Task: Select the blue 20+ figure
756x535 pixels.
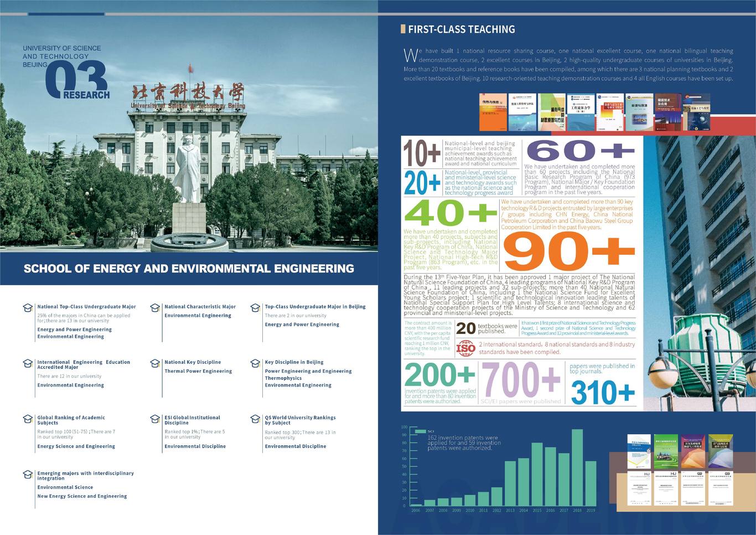Action: [422, 183]
